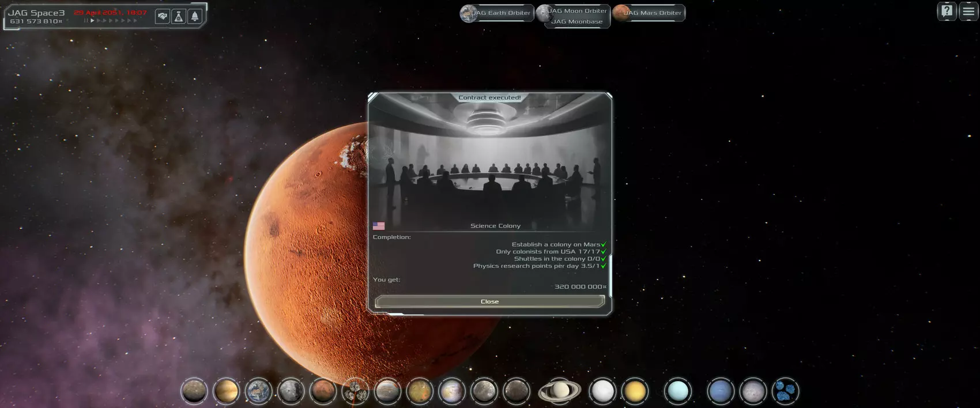Open the main hamburger menu
The height and width of the screenshot is (408, 980).
[x=968, y=11]
